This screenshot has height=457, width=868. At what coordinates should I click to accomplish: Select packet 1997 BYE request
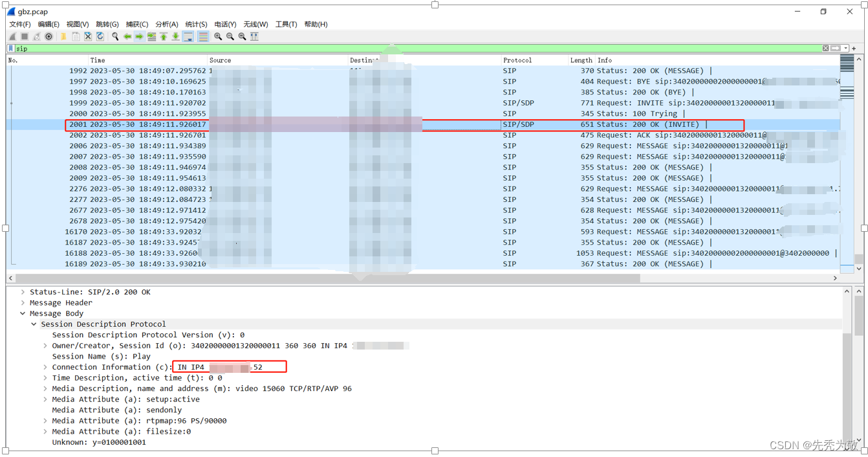click(423, 82)
